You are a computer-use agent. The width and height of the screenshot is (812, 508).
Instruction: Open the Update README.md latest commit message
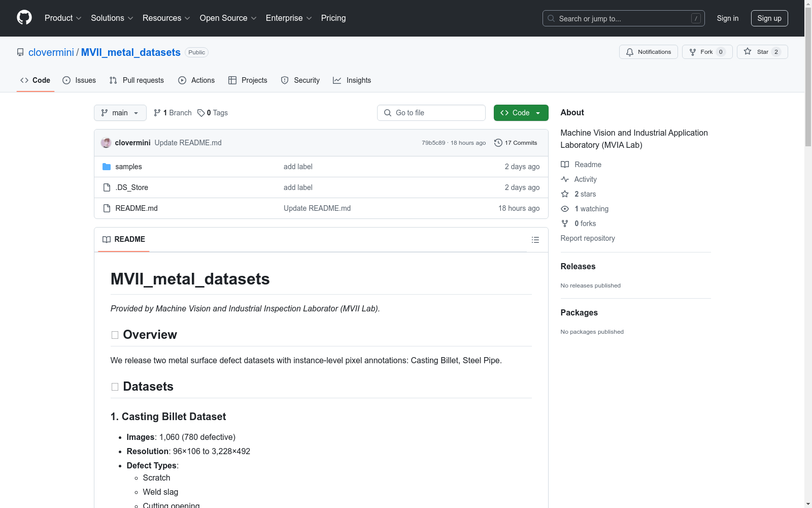(188, 143)
